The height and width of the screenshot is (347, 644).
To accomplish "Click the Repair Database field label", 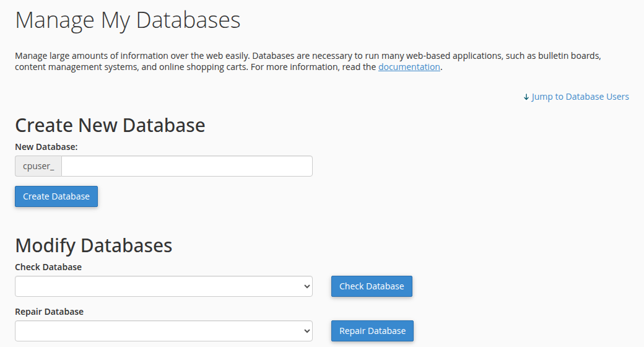I will pos(50,312).
